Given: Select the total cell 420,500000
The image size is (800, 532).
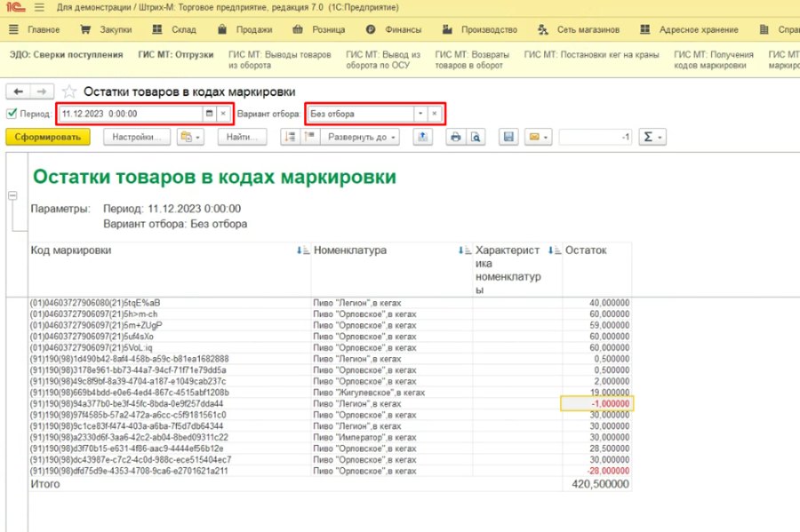Looking at the screenshot, I should (x=597, y=484).
